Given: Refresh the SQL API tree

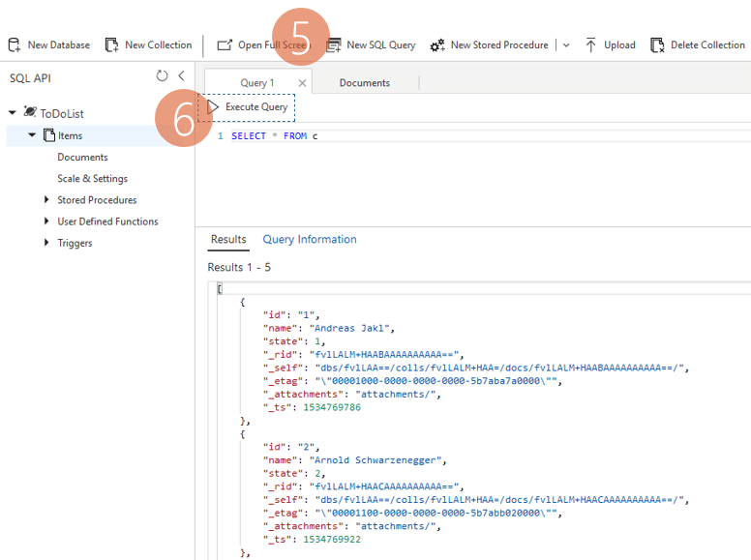Looking at the screenshot, I should 162,75.
